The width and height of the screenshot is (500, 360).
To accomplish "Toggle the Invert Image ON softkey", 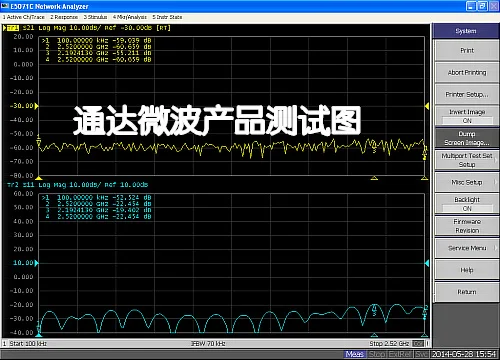I will coord(467,116).
